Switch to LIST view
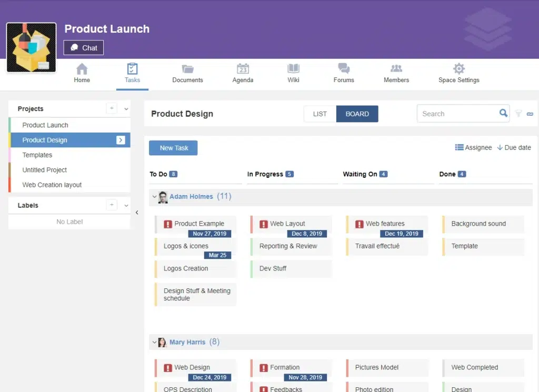The height and width of the screenshot is (392, 539). tap(320, 114)
